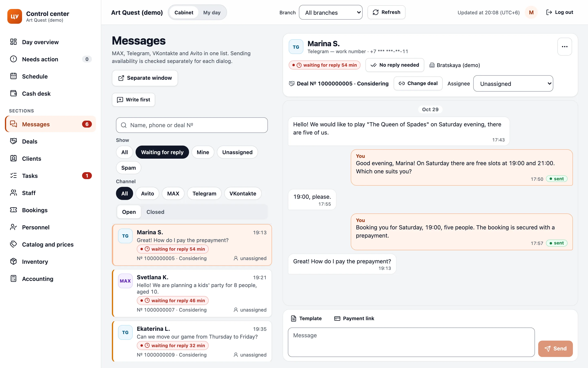Screen dimensions: 588x368
Task: Show Spam dialogs
Action: pos(128,168)
